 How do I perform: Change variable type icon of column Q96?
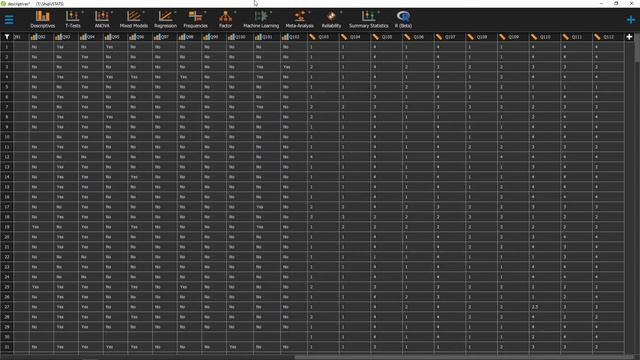(x=132, y=37)
